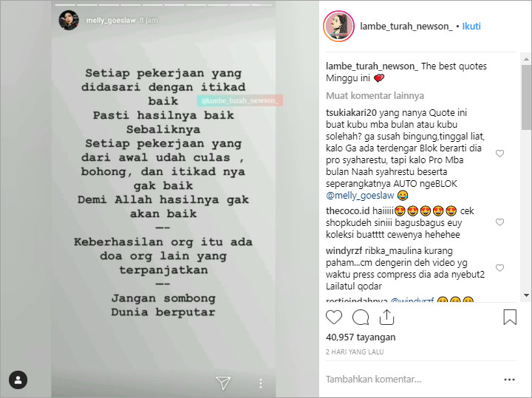Open comment bubble icon below comments
This screenshot has height=398, width=532.
pyautogui.click(x=361, y=318)
